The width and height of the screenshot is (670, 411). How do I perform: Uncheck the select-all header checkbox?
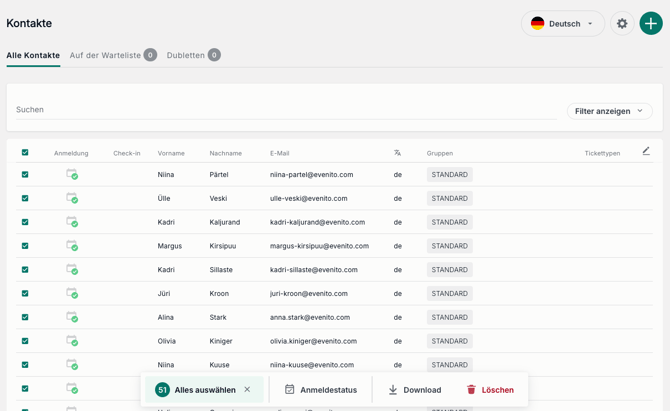(x=25, y=153)
